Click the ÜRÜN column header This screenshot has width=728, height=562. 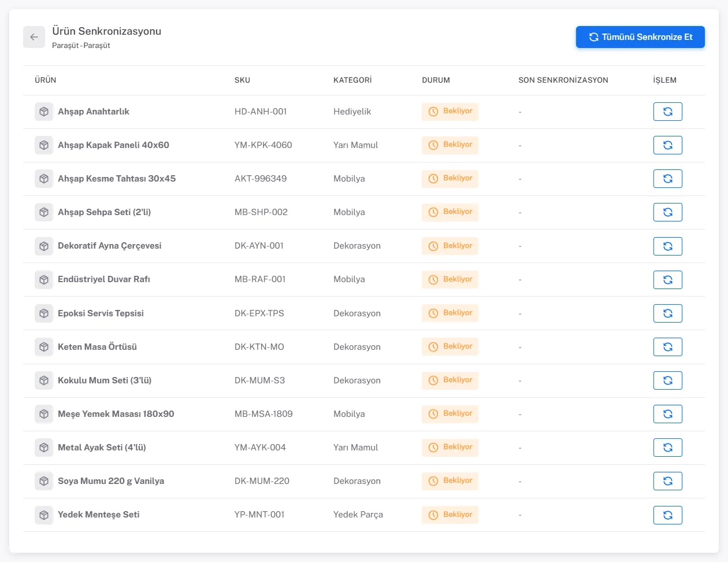click(46, 80)
